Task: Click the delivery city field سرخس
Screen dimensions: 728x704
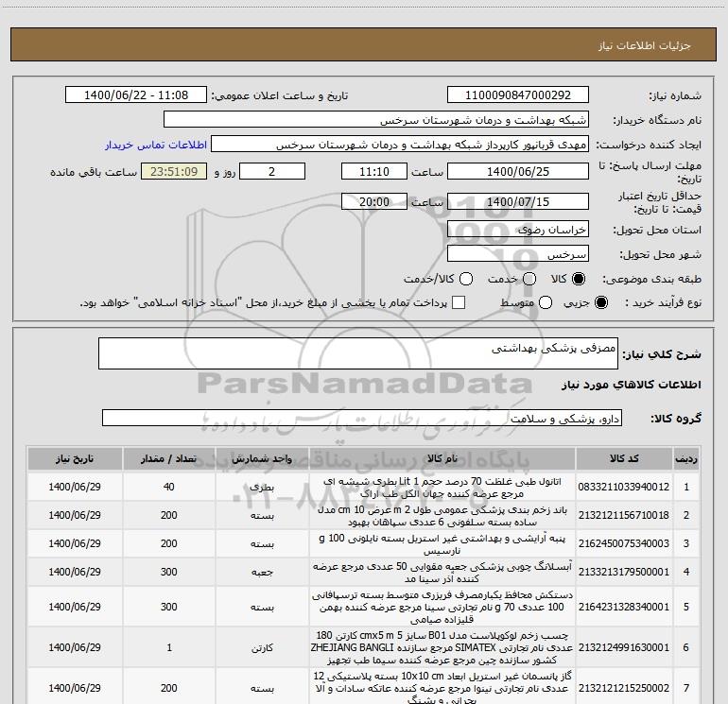Action: tap(518, 254)
